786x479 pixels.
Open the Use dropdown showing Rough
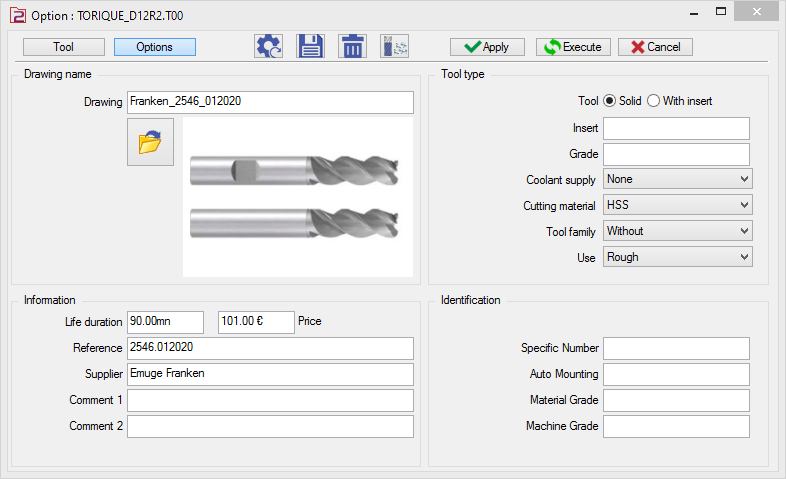coord(677,257)
